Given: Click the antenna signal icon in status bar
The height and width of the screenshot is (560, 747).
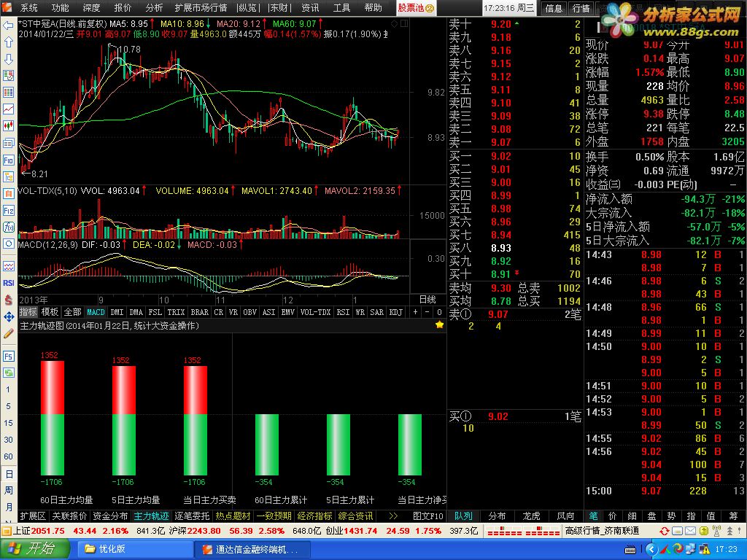Looking at the screenshot, I should coord(716,531).
